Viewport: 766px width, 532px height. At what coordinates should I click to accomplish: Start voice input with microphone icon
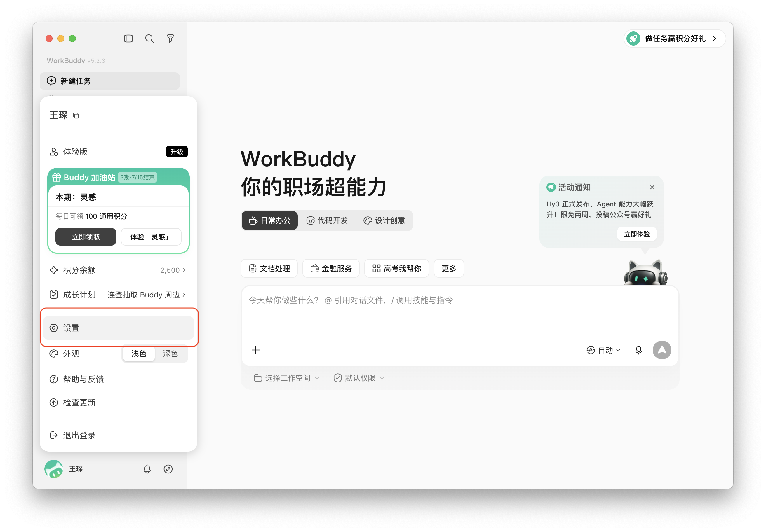(638, 350)
